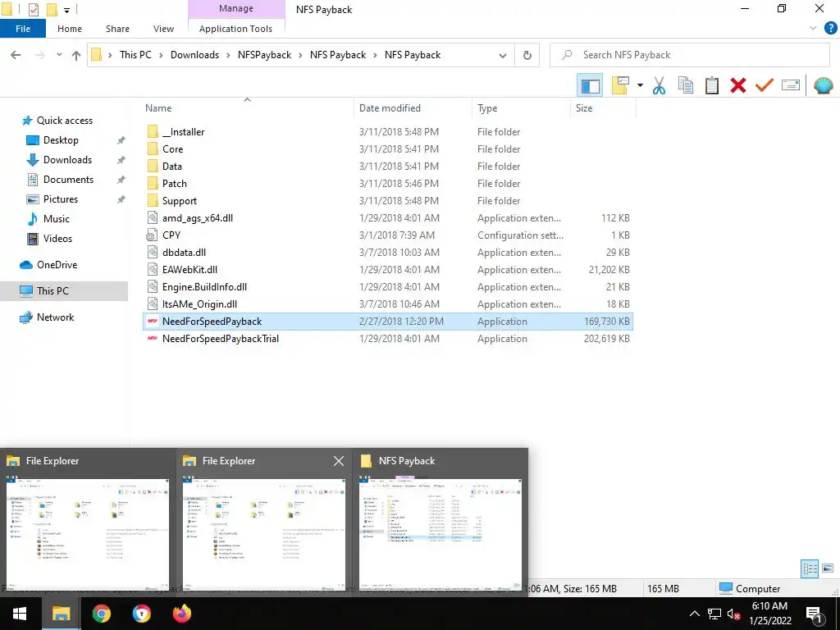Click the scissors Cut icon
The width and height of the screenshot is (840, 630).
point(659,85)
